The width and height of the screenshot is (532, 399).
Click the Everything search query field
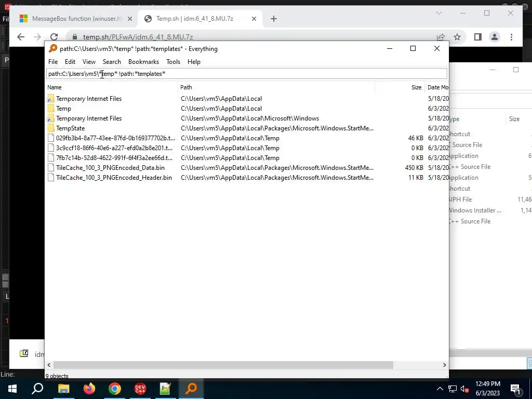coord(246,74)
